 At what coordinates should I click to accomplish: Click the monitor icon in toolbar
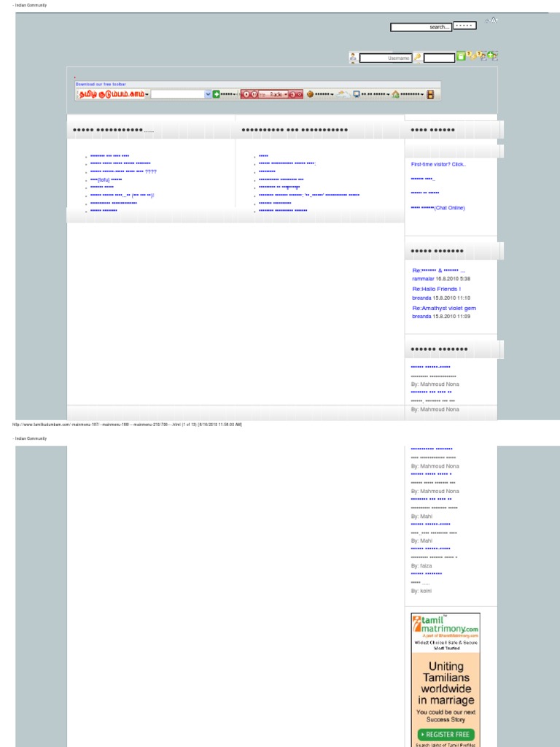[357, 94]
